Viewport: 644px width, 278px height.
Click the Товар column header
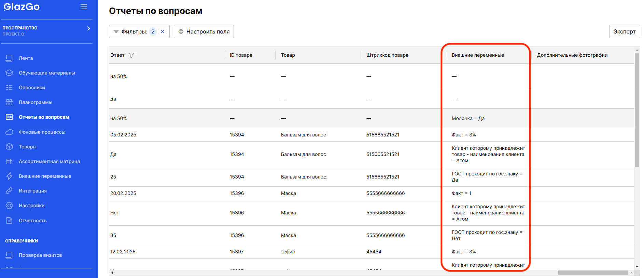pos(288,55)
